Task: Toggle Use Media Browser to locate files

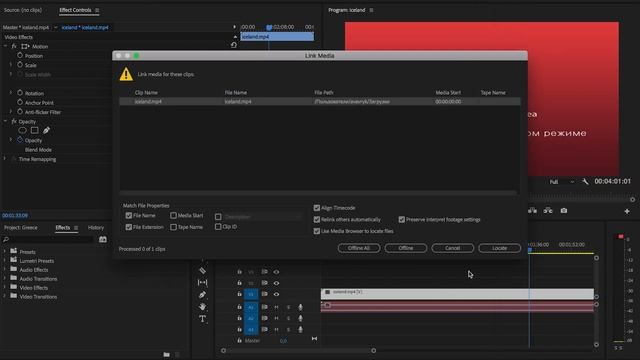Action: [317, 231]
